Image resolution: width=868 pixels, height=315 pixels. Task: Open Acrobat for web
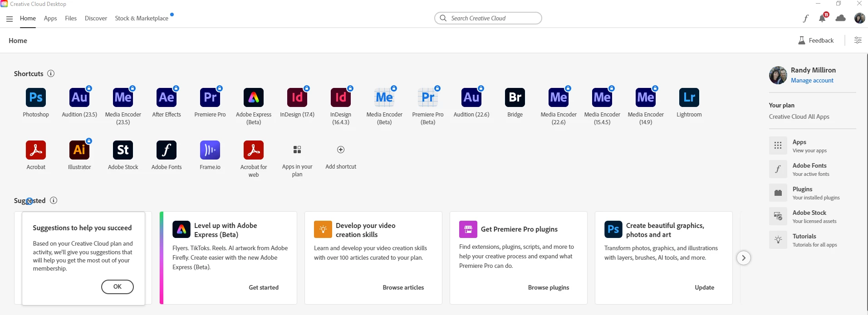(x=254, y=150)
